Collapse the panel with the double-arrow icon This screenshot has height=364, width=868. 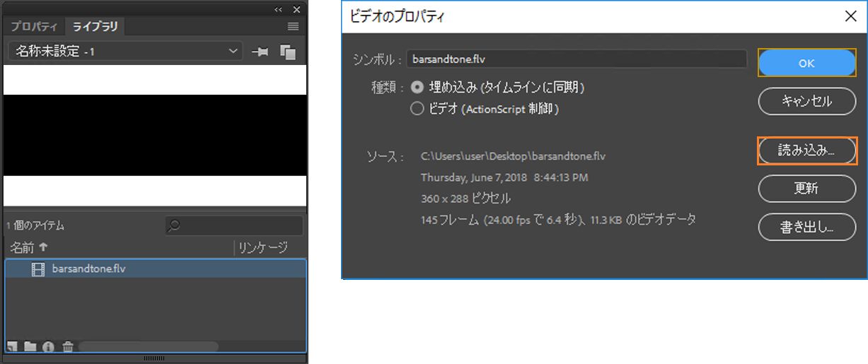tap(279, 9)
